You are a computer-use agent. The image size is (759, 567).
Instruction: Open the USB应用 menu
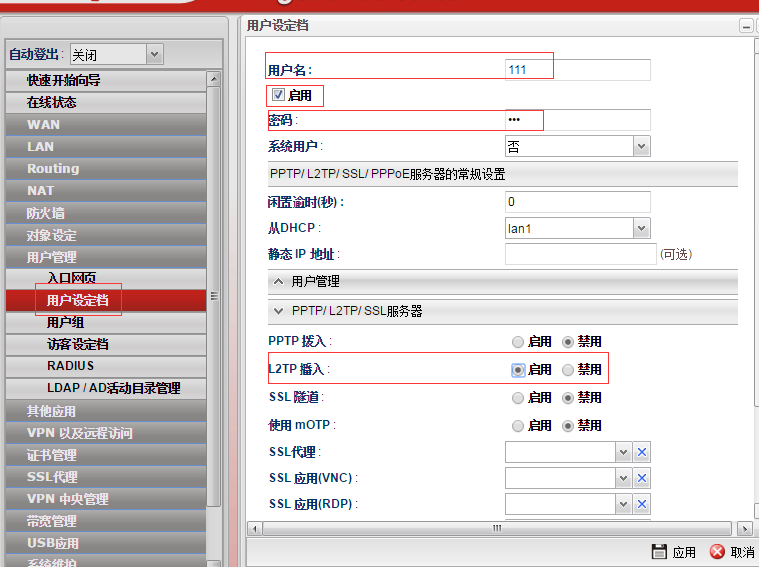tap(106, 543)
